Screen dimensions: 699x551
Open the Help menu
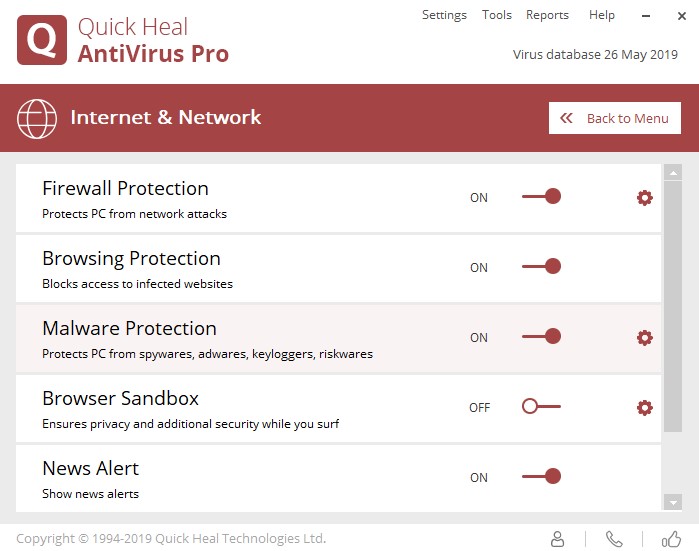(602, 15)
